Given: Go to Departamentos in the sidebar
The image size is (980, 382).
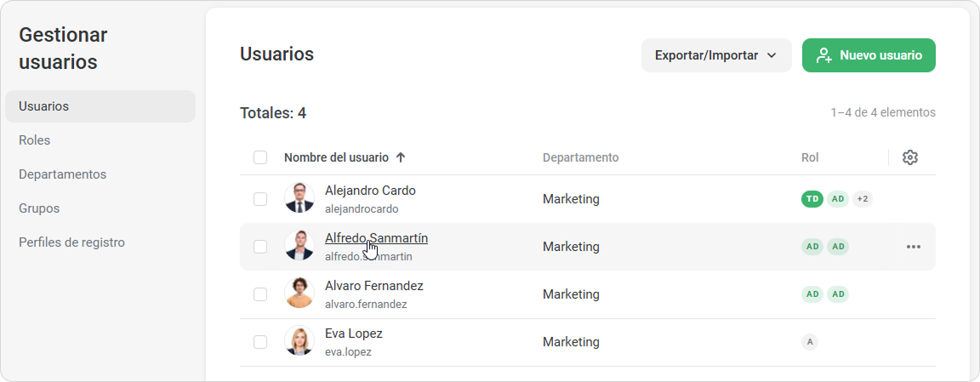Looking at the screenshot, I should tap(62, 174).
